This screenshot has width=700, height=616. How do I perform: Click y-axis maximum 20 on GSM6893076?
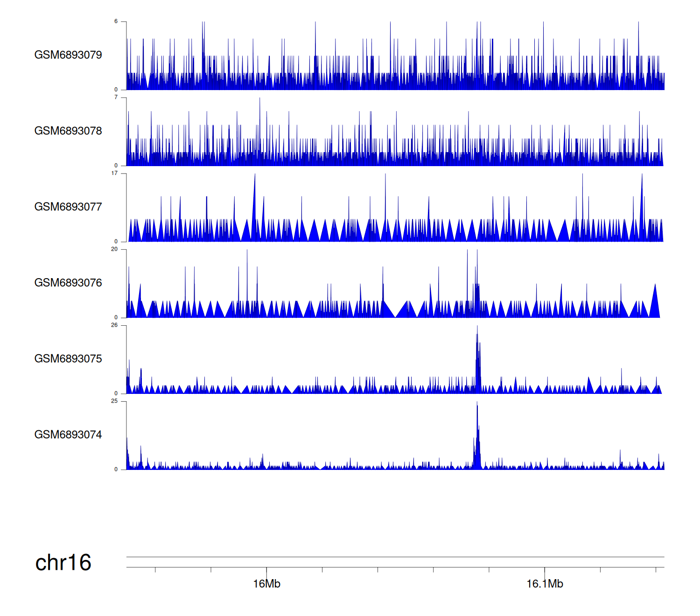point(115,249)
